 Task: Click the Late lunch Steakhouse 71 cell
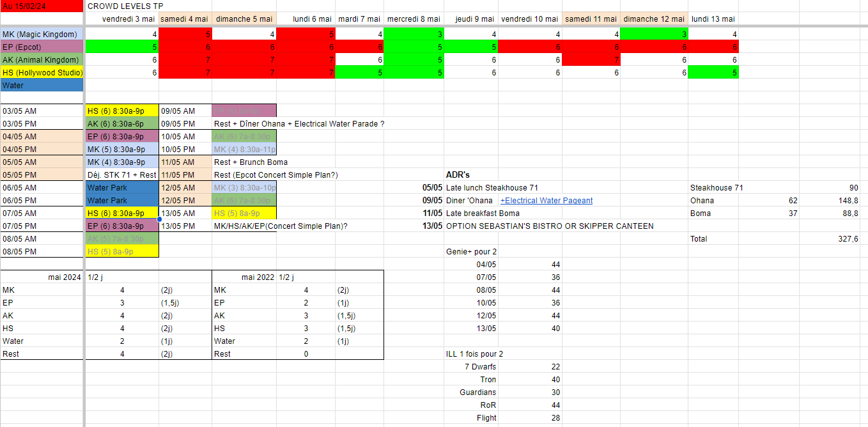492,188
